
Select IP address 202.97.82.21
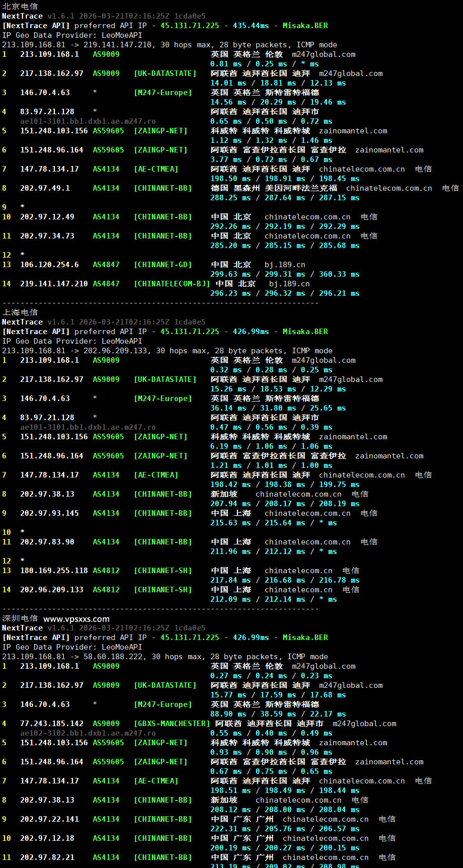click(47, 857)
